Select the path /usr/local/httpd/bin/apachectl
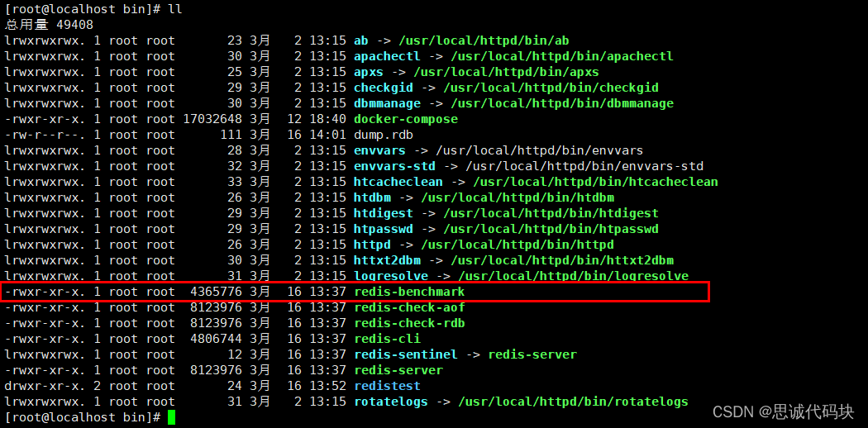 (562, 56)
